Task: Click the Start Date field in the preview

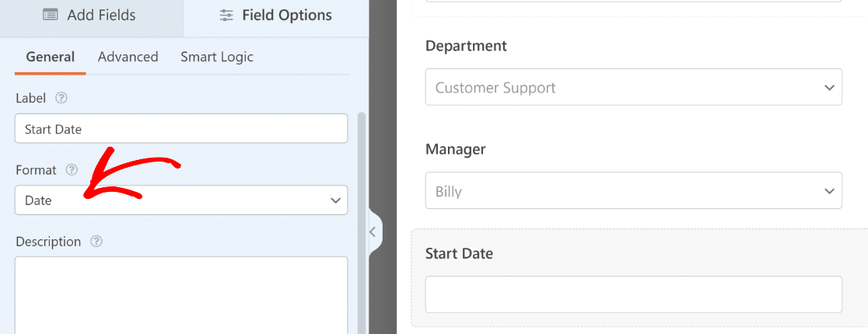Action: point(633,294)
